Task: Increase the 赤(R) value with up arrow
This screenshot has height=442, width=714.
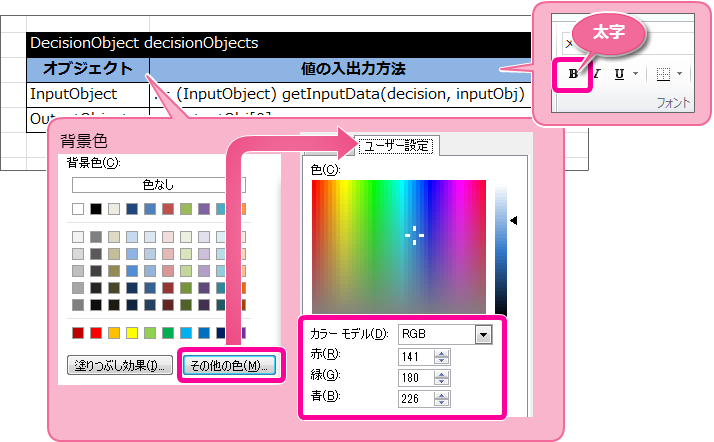Action: (x=441, y=353)
